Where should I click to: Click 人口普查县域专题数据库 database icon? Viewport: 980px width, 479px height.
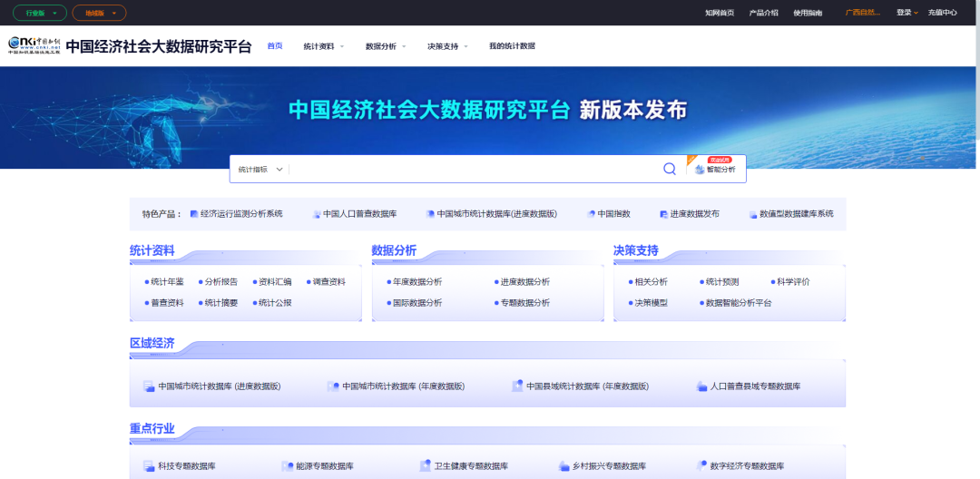point(701,386)
